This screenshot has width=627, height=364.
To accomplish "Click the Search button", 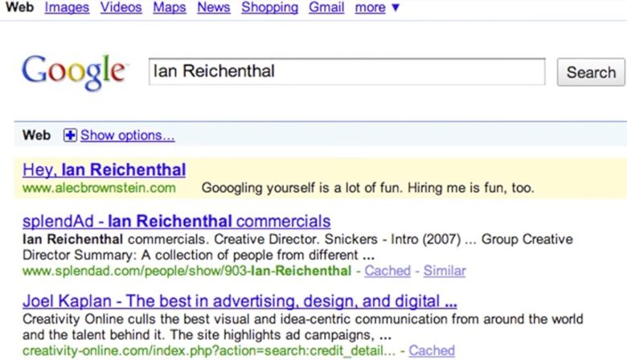I will pos(591,72).
